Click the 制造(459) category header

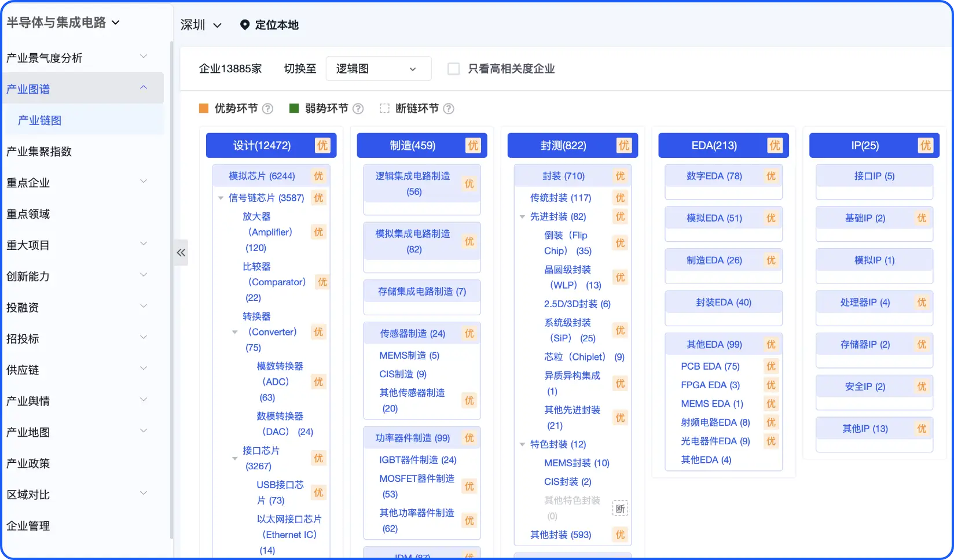coord(413,146)
